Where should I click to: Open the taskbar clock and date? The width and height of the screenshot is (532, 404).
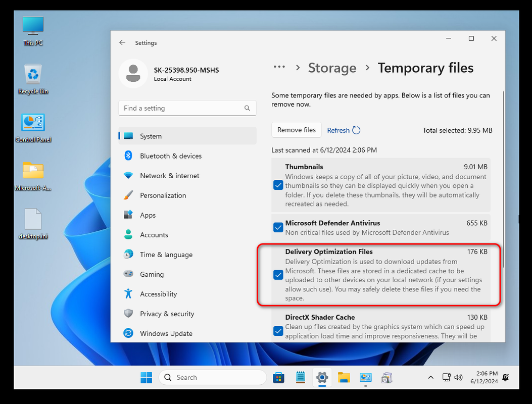coord(484,378)
